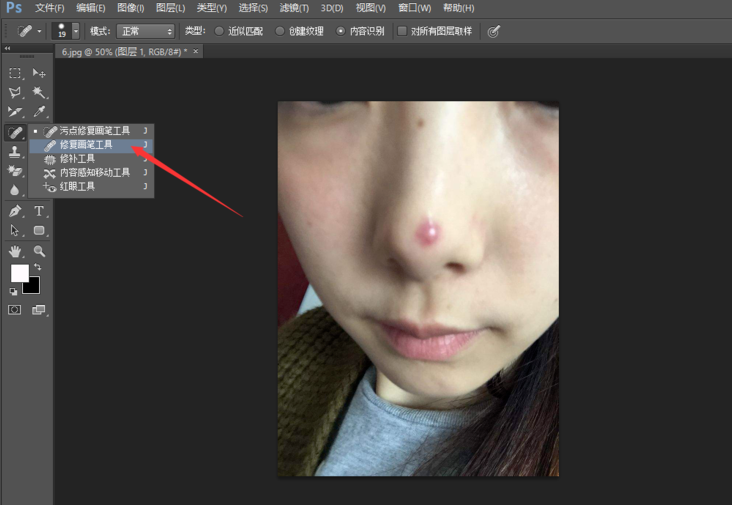Choose the Zoom magnifier tool
The height and width of the screenshot is (505, 732).
click(x=39, y=251)
